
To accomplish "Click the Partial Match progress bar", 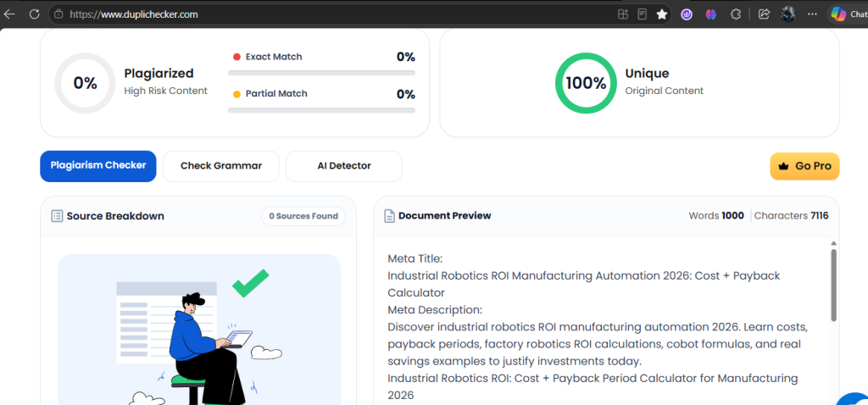I will point(321,110).
